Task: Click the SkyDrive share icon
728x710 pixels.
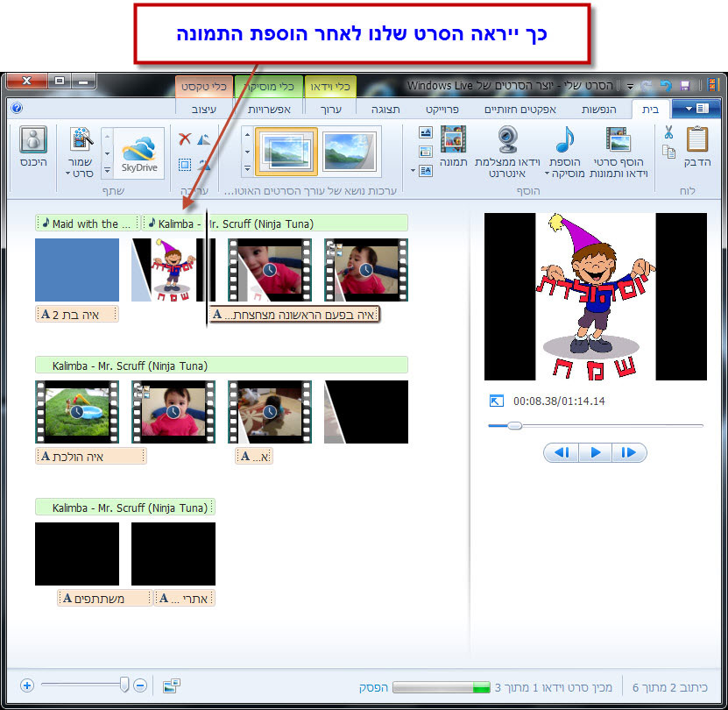Action: tap(138, 153)
